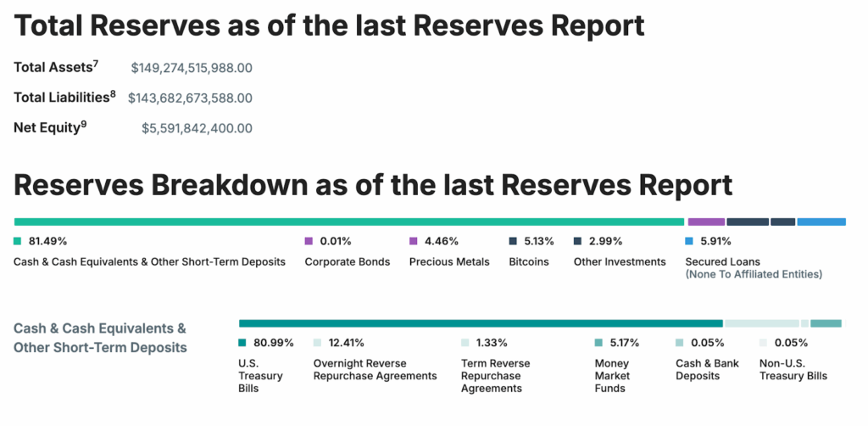Click the Non-U.S. Treasury Bills label
Image resolution: width=868 pixels, height=426 pixels.
coord(793,369)
